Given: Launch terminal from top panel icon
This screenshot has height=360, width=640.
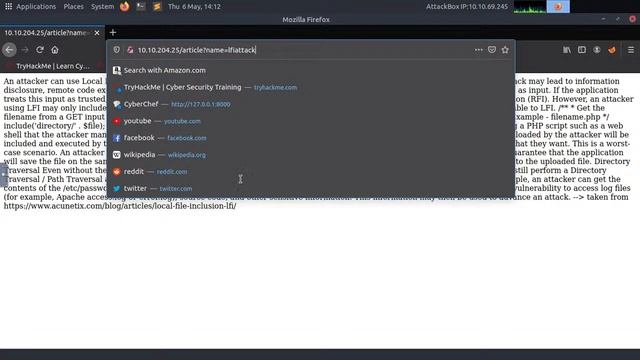Looking at the screenshot, I should [x=141, y=7].
